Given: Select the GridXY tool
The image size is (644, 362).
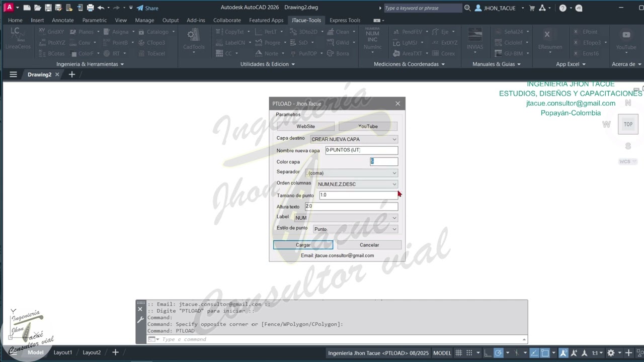Looking at the screenshot, I should tap(51, 32).
